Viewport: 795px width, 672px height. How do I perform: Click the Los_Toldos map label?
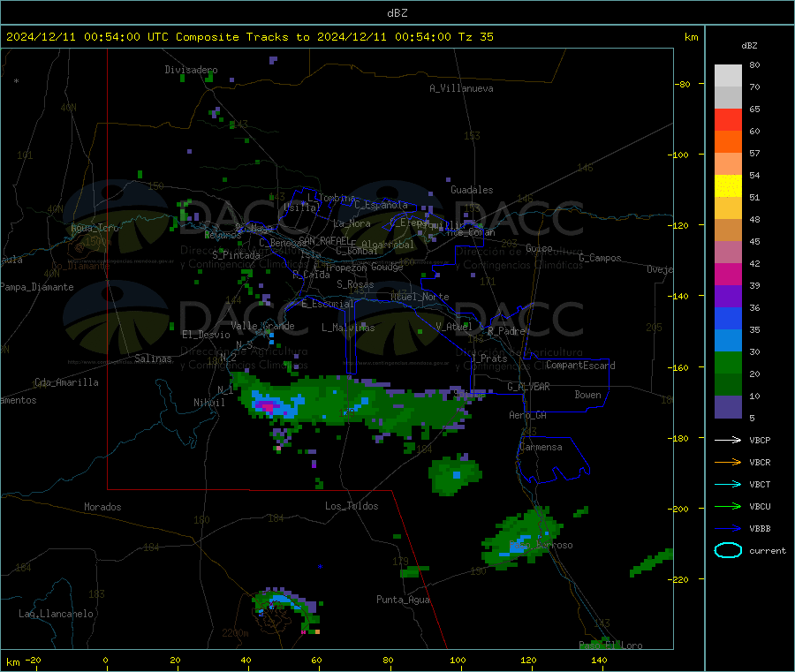click(352, 506)
